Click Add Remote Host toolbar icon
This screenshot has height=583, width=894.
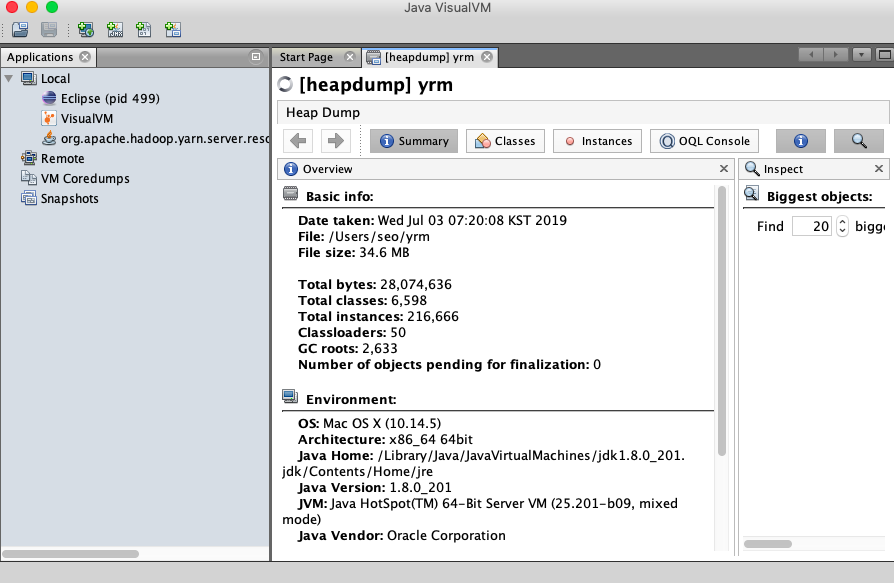[x=86, y=29]
